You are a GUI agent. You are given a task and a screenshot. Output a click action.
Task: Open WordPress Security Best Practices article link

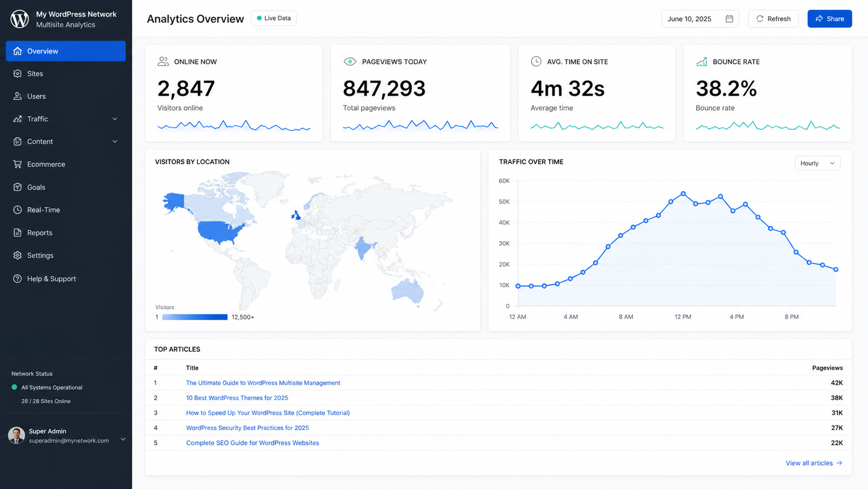pos(248,428)
